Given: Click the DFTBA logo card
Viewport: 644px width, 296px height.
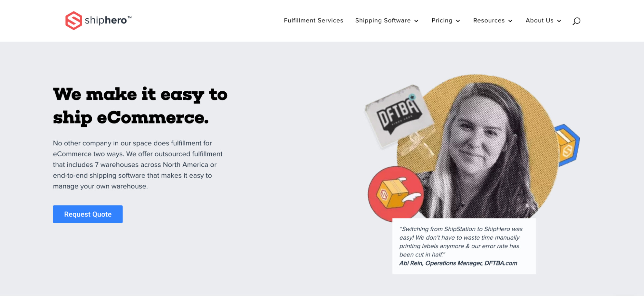Looking at the screenshot, I should (399, 116).
